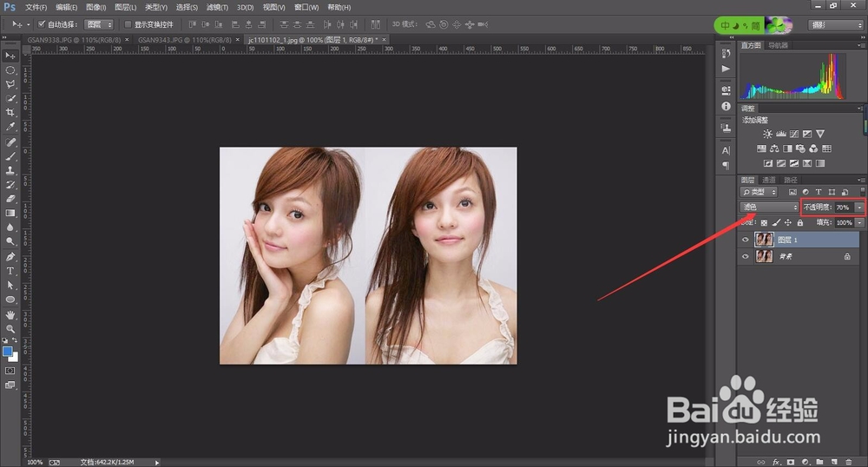868x467 pixels.
Task: Select the Eyedropper tool
Action: point(10,127)
